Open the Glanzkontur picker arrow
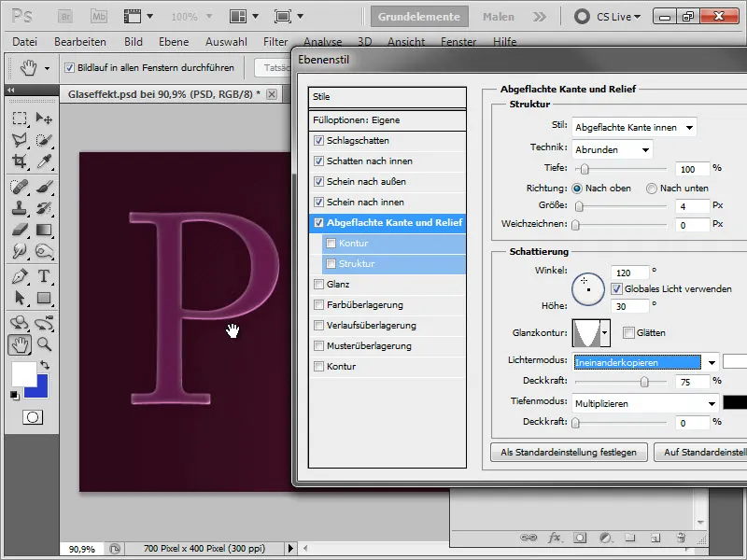747x560 pixels. (604, 333)
